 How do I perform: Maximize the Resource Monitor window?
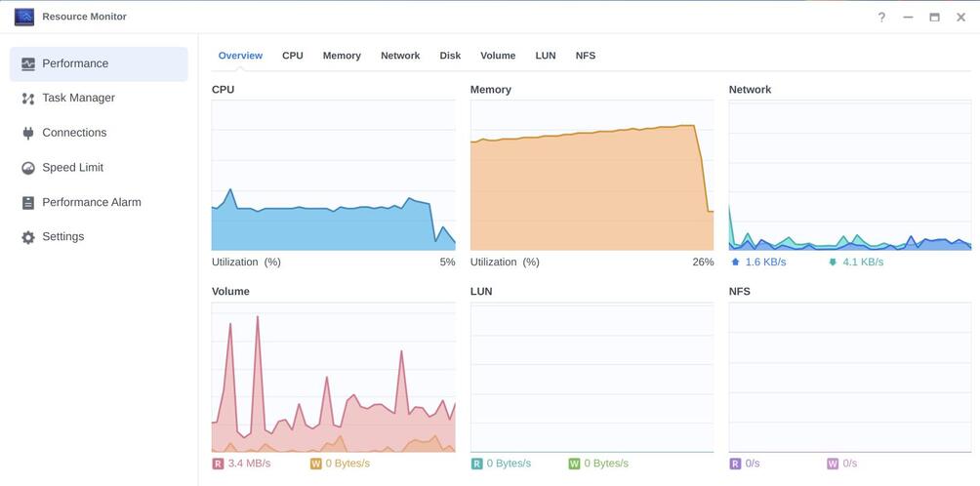934,18
